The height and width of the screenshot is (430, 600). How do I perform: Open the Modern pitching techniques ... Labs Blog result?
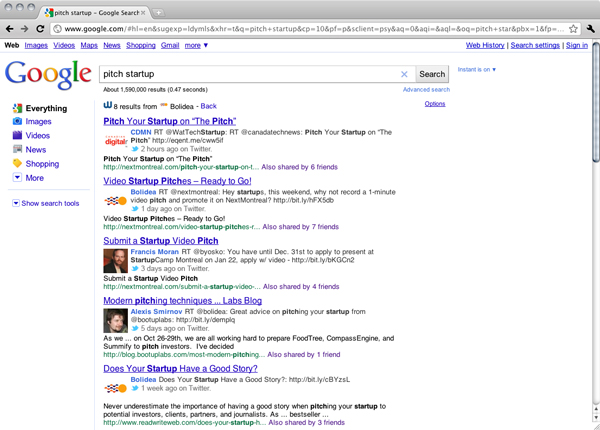tap(183, 301)
